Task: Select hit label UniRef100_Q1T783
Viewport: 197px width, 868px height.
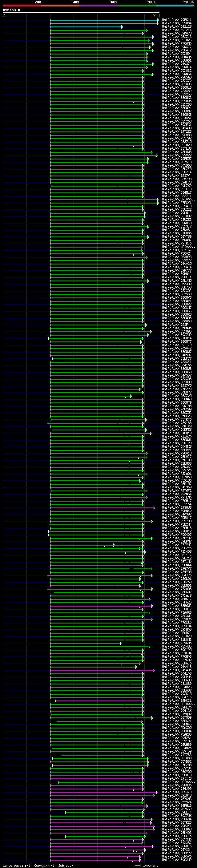Action: click(176, 755)
